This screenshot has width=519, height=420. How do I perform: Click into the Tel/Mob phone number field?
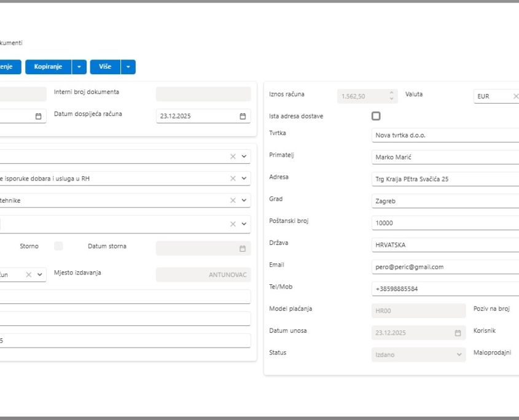click(x=445, y=289)
